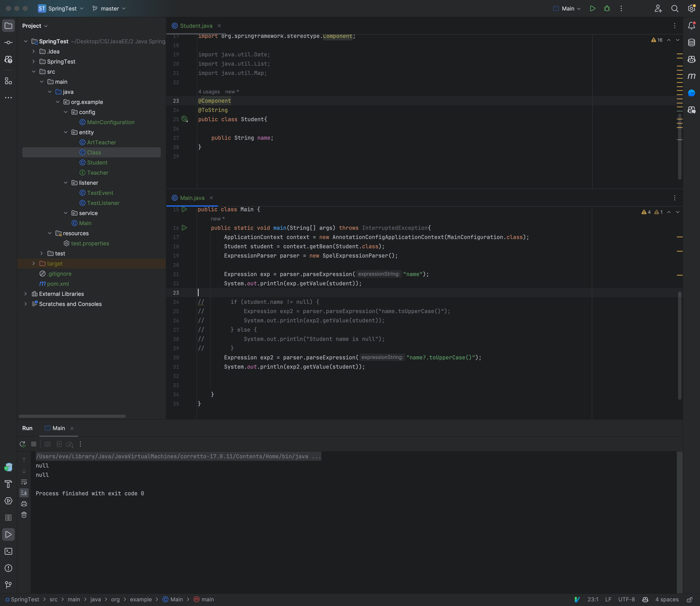700x606 pixels.
Task: Rerun Main from the run console toolbar
Action: [x=22, y=444]
